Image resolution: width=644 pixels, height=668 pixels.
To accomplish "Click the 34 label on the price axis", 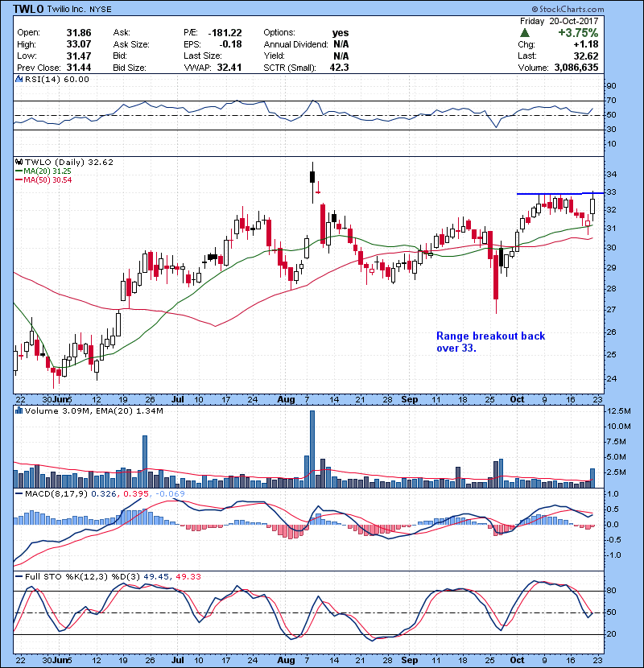I will coord(611,174).
